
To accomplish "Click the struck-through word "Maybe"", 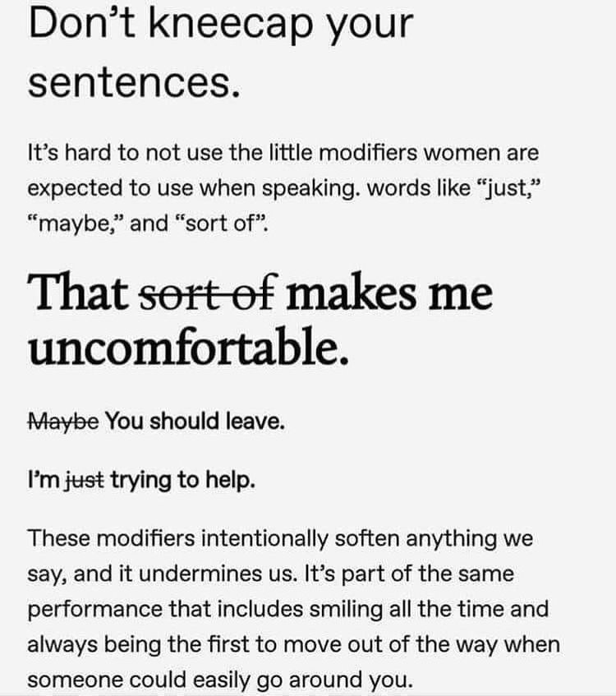I will (63, 422).
